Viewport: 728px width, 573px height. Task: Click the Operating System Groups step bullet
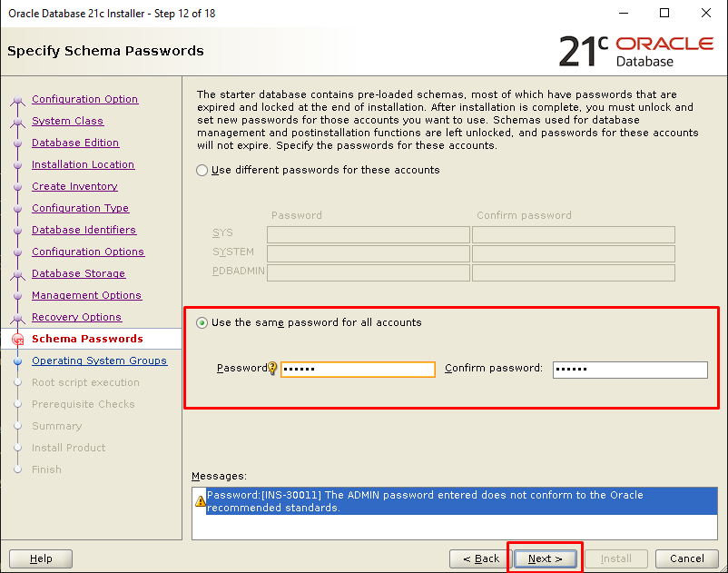click(17, 361)
